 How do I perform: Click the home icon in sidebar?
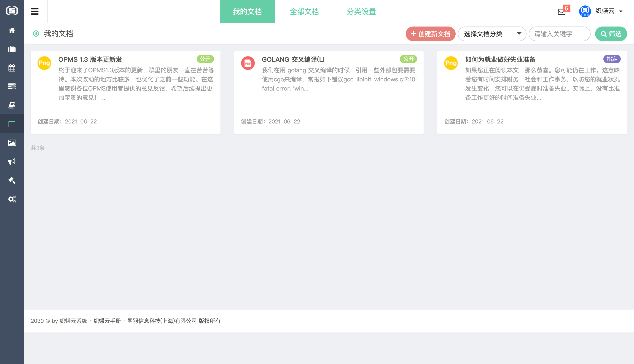[12, 30]
